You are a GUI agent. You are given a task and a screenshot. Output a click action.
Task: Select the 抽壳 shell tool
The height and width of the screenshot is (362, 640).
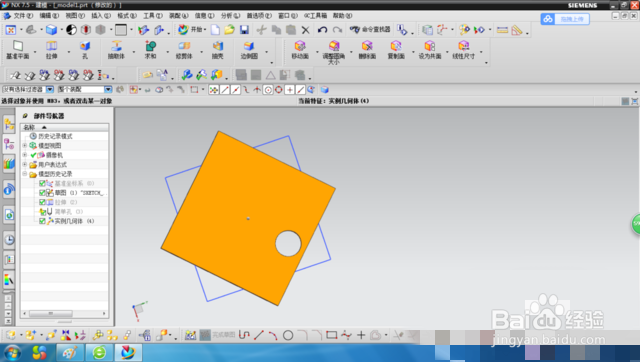click(218, 50)
